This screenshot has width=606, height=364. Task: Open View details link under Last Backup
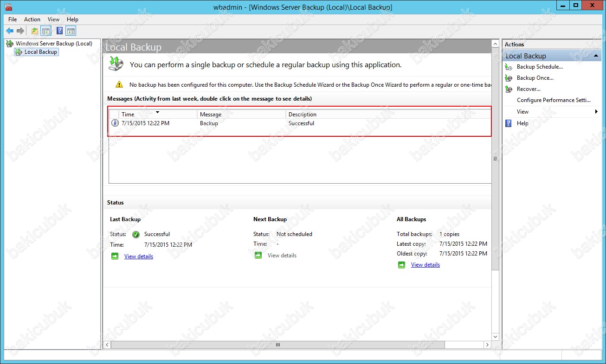tap(139, 256)
